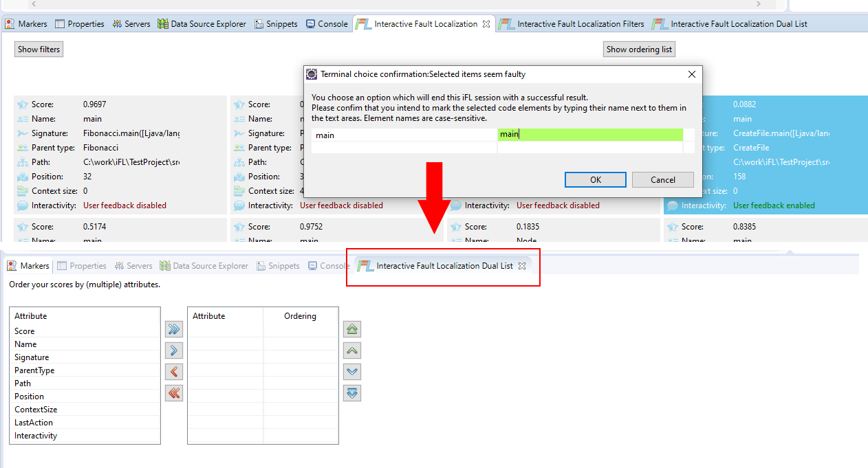Close the lower Dual List tab
The width and height of the screenshot is (868, 468).
click(522, 266)
